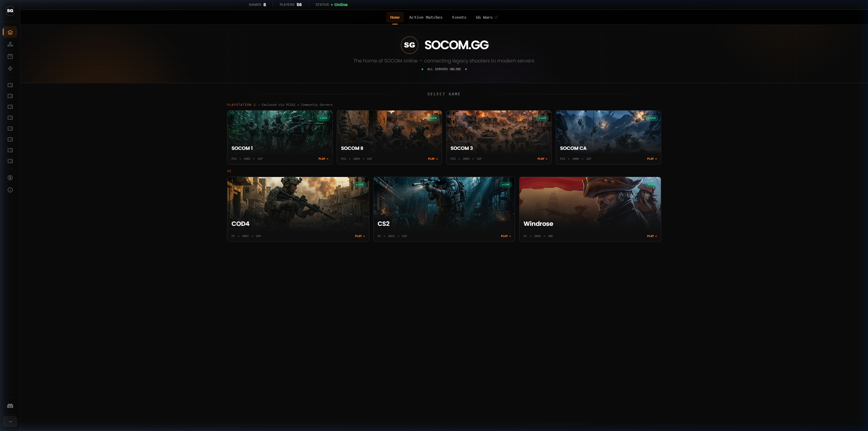Click the 'PC • 2026 • 30P' details

click(x=538, y=236)
